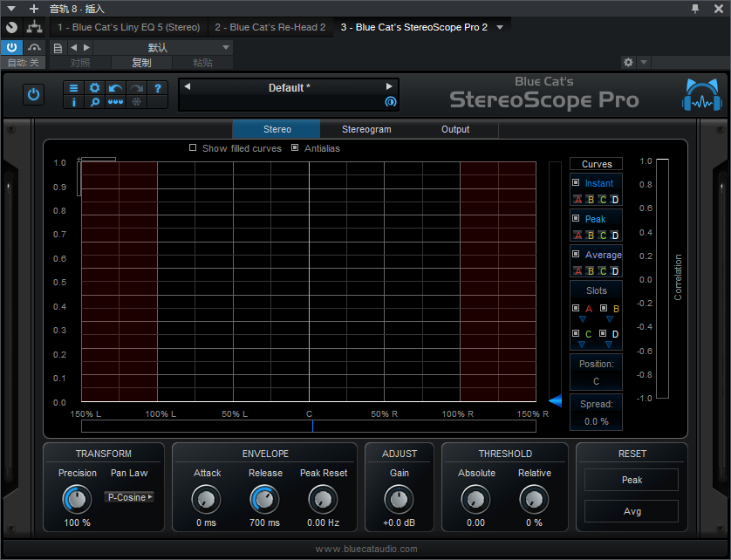Open the P-Cosine Pan Law dropdown
731x560 pixels.
tap(129, 497)
